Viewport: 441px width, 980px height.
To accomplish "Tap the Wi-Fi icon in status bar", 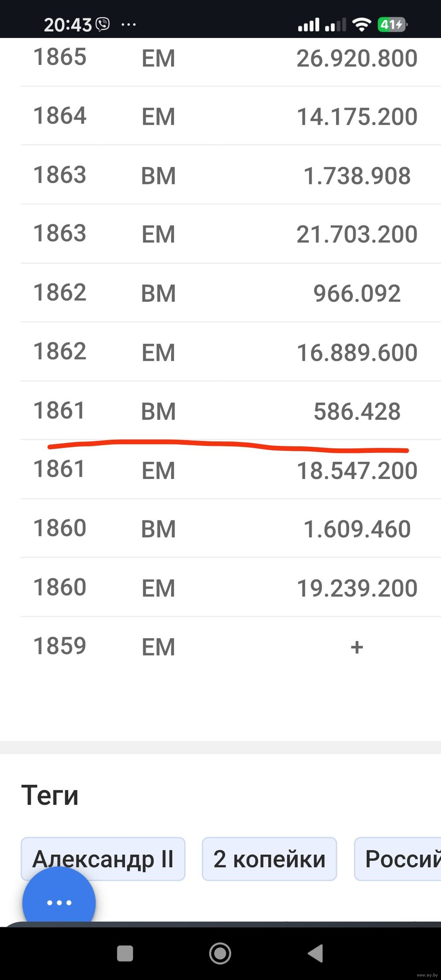I will click(x=361, y=24).
